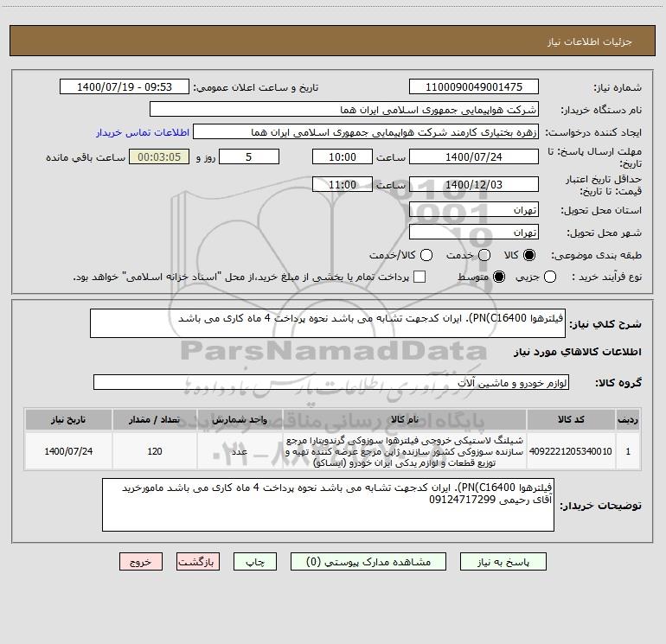Select row number 1 cell
666x644 pixels.
click(x=628, y=451)
